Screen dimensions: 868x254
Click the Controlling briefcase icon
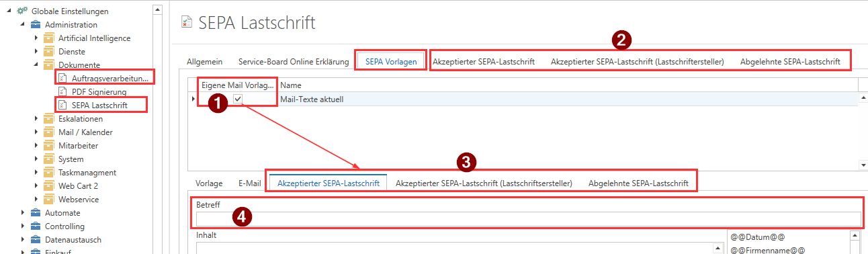click(36, 226)
